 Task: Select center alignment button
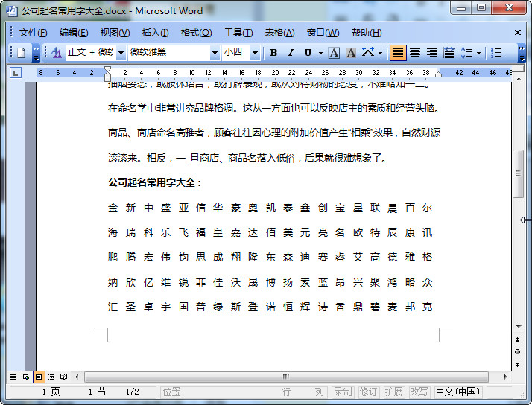coord(415,53)
